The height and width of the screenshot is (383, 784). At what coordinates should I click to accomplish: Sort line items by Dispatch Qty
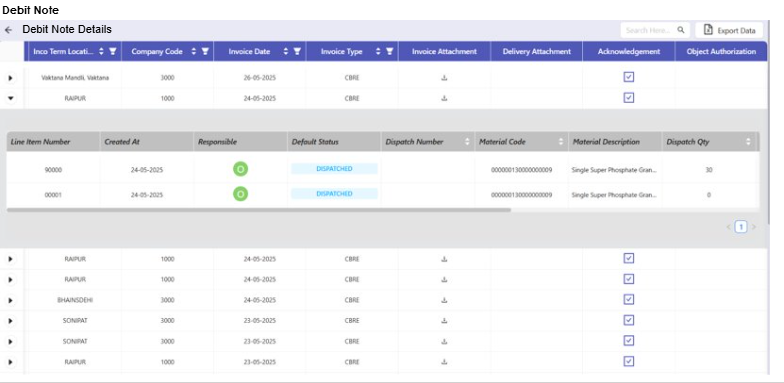[x=748, y=142]
